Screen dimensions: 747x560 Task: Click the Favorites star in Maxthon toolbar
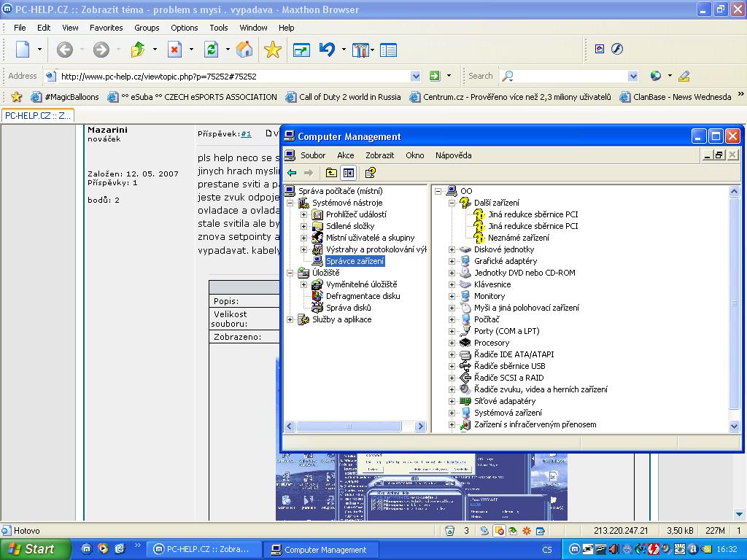coord(272,50)
